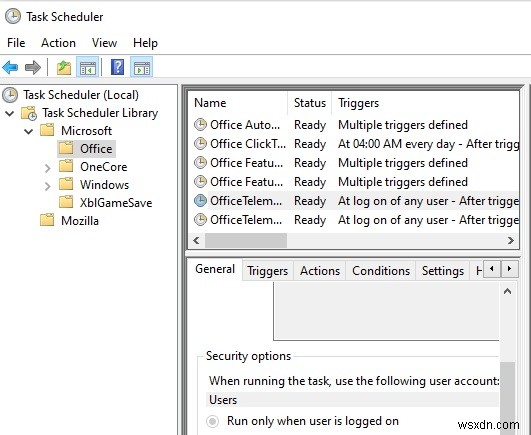Viewport: 531px width, 435px height.
Task: Click the 'At 04:00 AM every day' trigger cell
Action: 428,144
